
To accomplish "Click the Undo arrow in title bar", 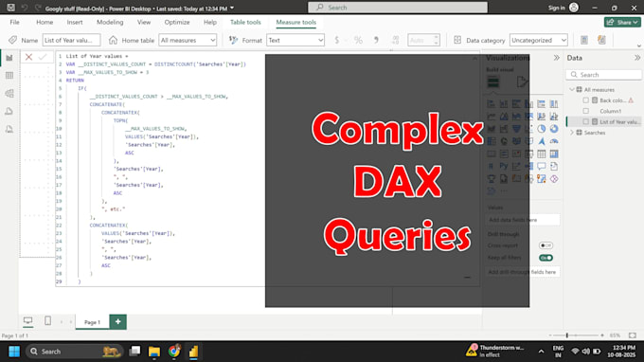I will point(25,8).
